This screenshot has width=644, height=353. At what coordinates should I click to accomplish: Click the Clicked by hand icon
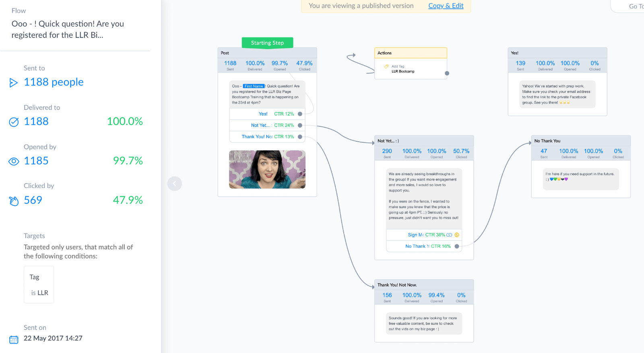coord(14,201)
